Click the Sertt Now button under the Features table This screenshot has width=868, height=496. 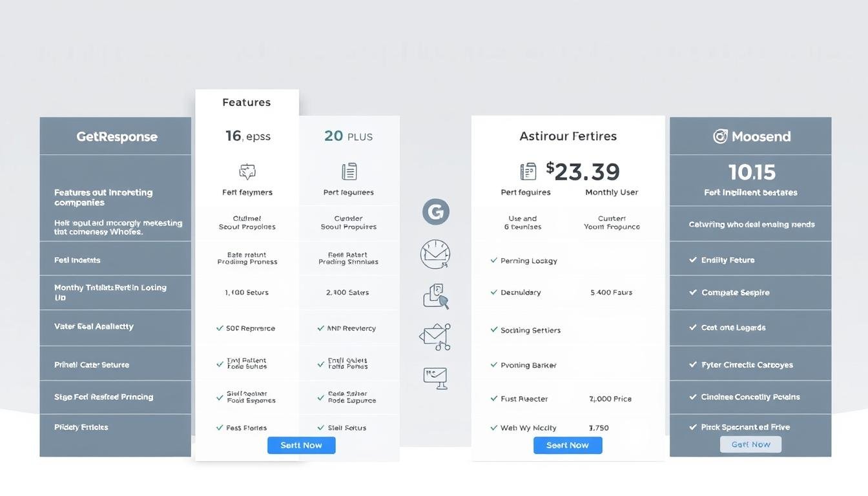(x=301, y=445)
